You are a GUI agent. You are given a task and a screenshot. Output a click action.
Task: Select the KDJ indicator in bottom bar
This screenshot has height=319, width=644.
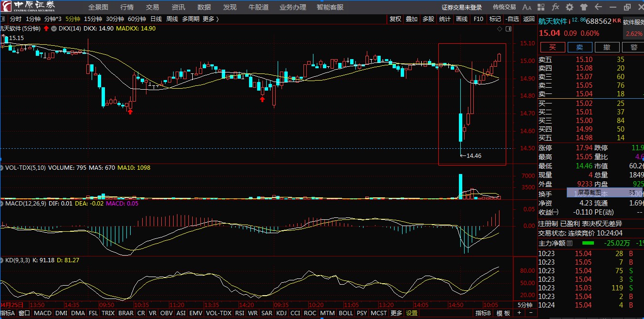click(x=281, y=313)
